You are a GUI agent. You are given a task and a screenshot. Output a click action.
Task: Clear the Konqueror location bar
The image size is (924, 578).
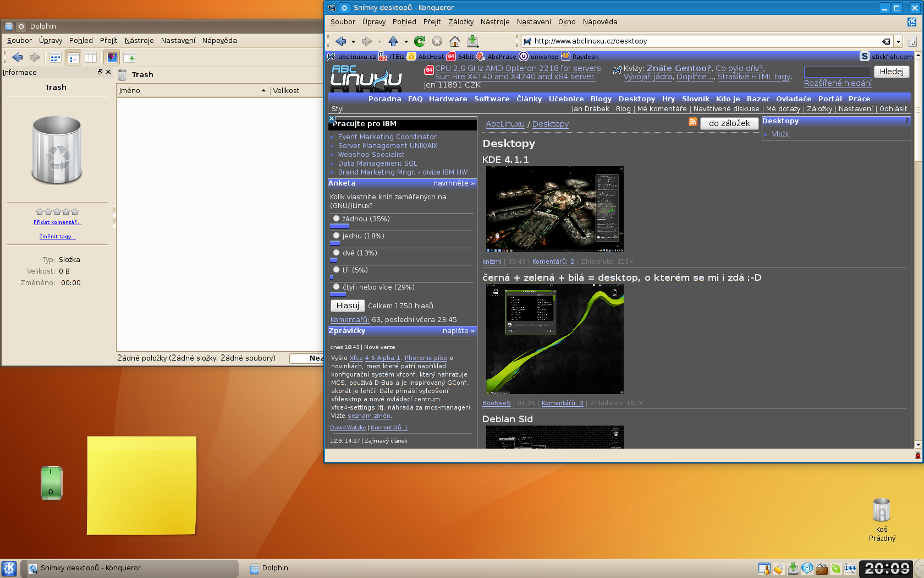886,41
